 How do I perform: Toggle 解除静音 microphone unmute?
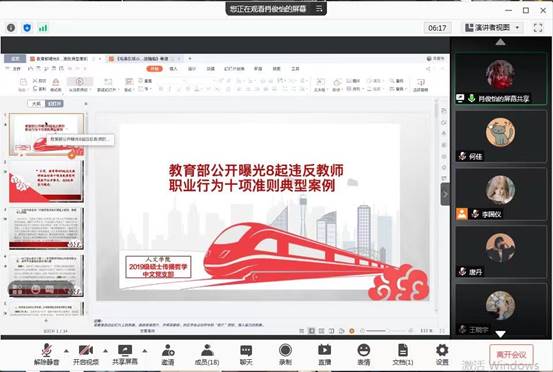pyautogui.click(x=47, y=354)
